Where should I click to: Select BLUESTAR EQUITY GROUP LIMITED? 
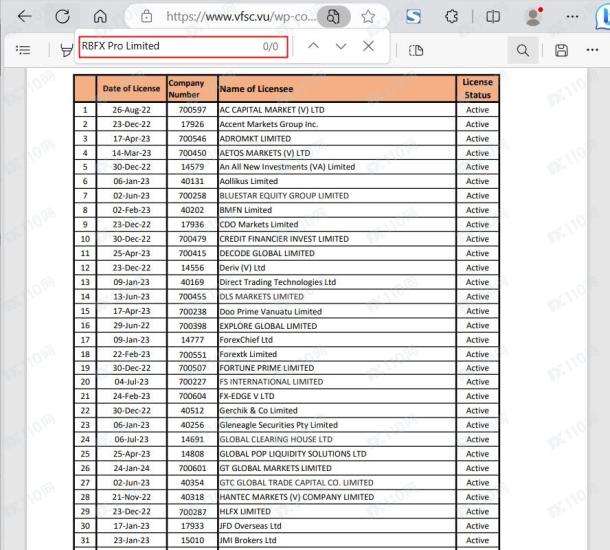click(x=284, y=196)
